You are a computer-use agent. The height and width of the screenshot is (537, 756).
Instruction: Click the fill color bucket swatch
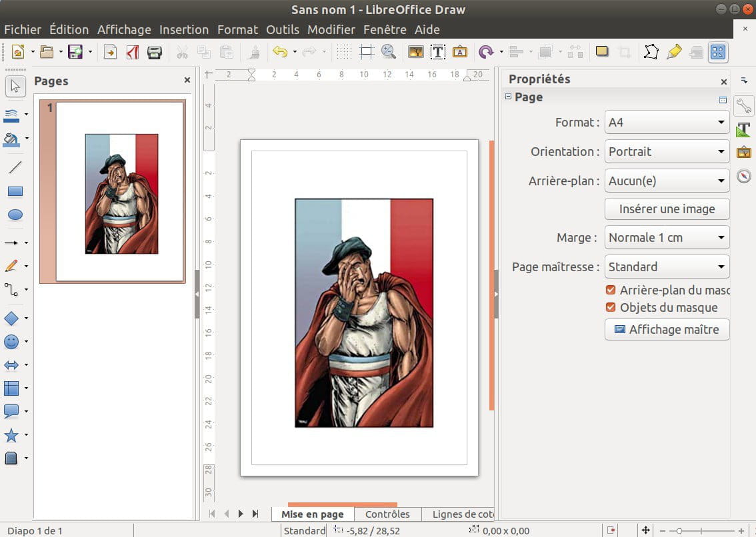coord(11,139)
